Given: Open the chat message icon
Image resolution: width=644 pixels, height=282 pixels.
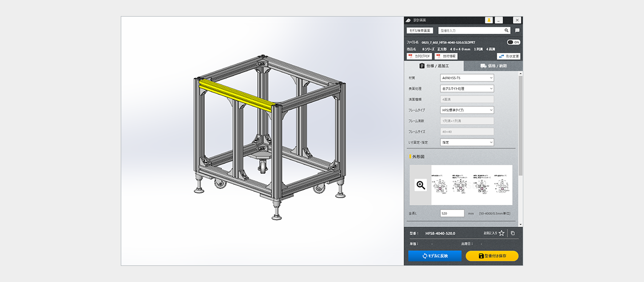Looking at the screenshot, I should pyautogui.click(x=517, y=31).
